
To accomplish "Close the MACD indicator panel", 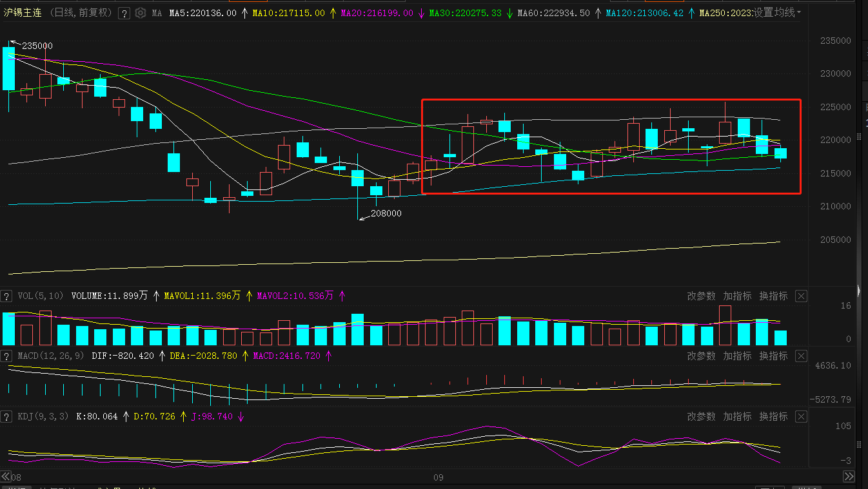I will [x=801, y=356].
